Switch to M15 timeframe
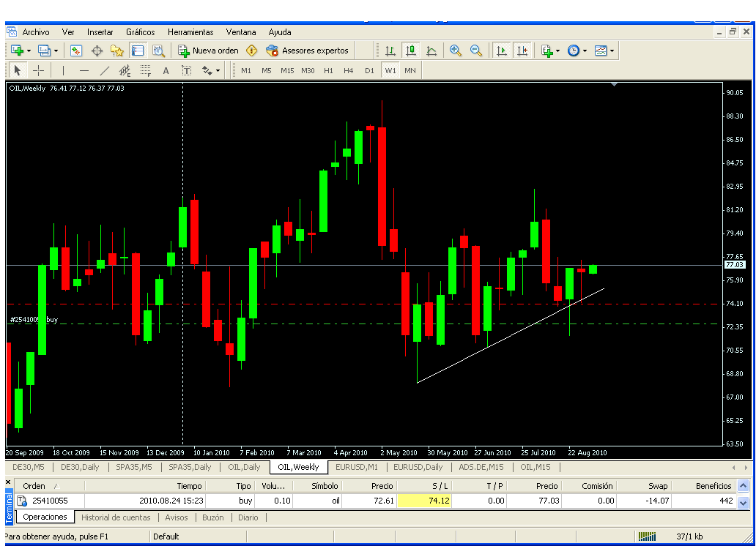This screenshot has width=756, height=546. [287, 70]
